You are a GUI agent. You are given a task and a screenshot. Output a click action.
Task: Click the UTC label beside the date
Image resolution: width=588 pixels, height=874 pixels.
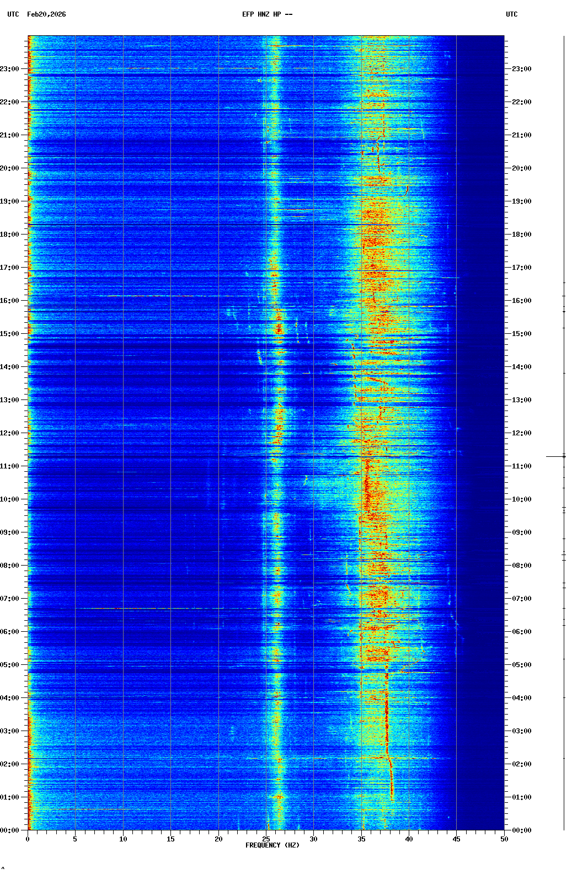tap(13, 14)
